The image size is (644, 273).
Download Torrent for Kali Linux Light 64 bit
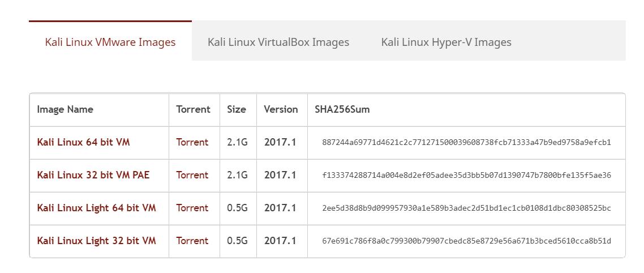(192, 208)
